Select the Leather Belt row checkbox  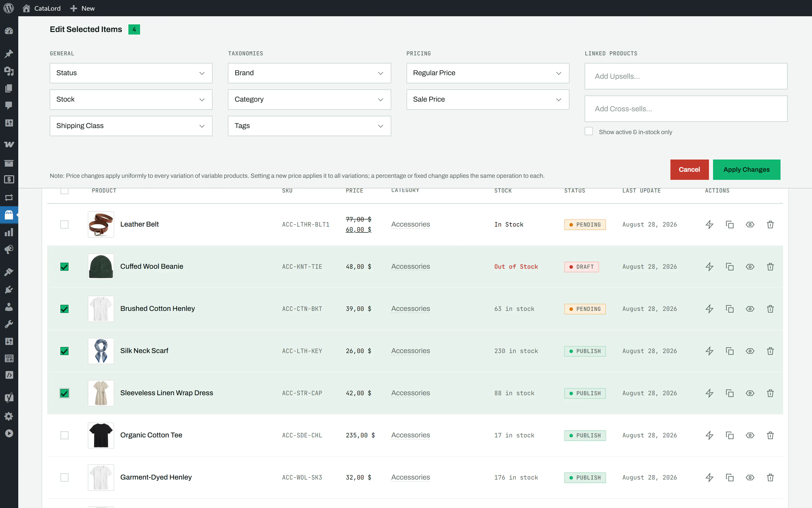click(64, 225)
